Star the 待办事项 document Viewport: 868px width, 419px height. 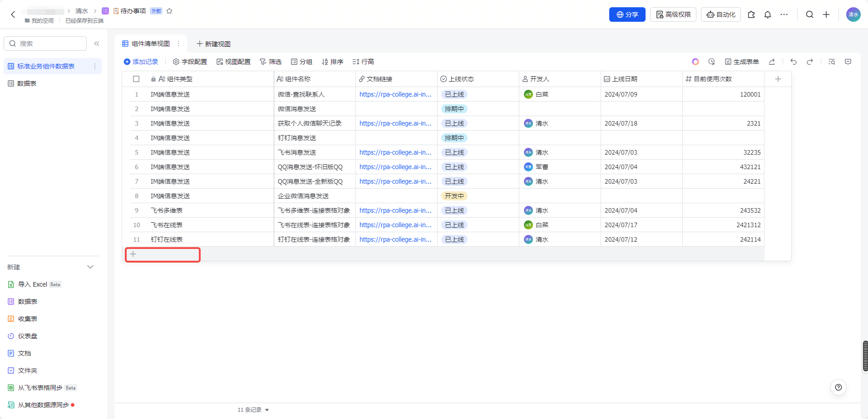coord(169,11)
